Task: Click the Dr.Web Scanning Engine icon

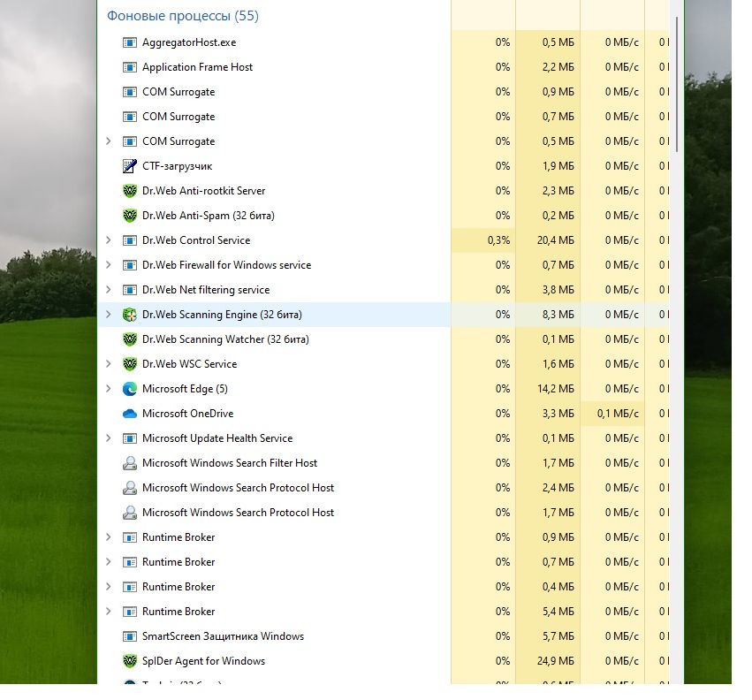Action: [130, 315]
